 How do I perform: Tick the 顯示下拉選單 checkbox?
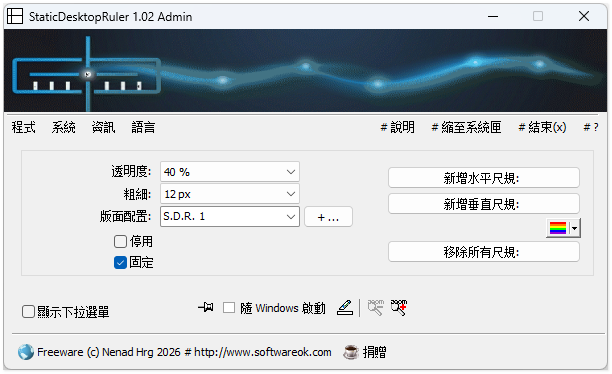pyautogui.click(x=28, y=312)
